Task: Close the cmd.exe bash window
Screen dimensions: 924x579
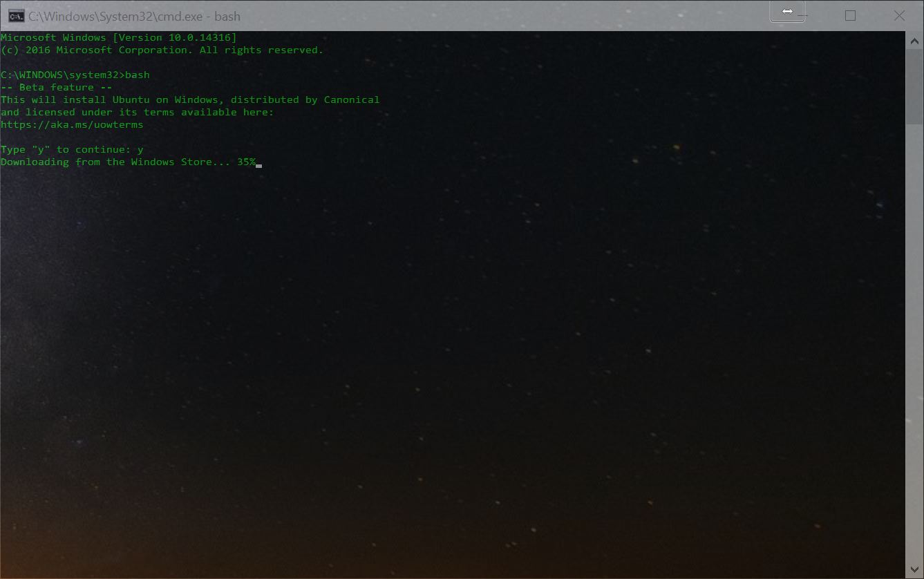Action: click(x=899, y=15)
